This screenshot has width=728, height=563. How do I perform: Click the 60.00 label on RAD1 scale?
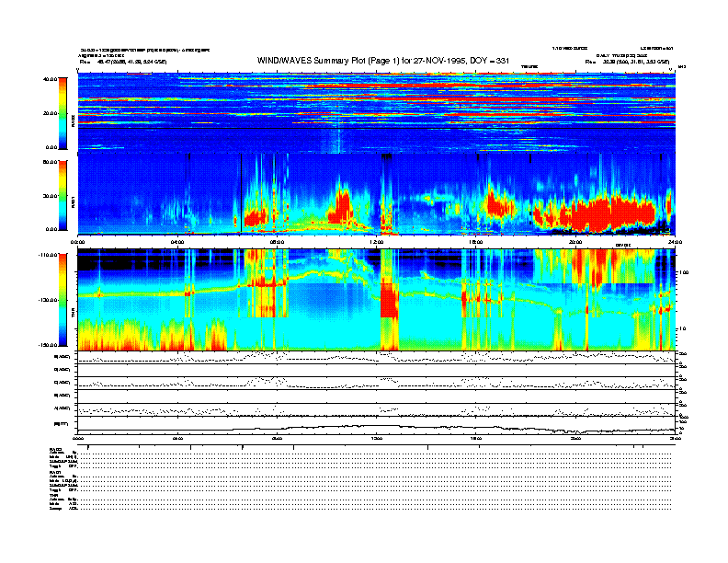[51, 162]
